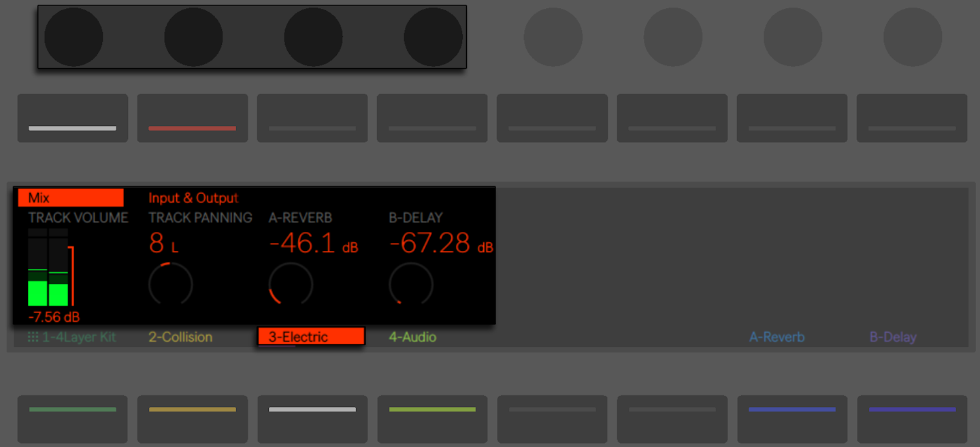The image size is (980, 447).
Task: Expand the 2-Collision track
Action: [x=180, y=335]
